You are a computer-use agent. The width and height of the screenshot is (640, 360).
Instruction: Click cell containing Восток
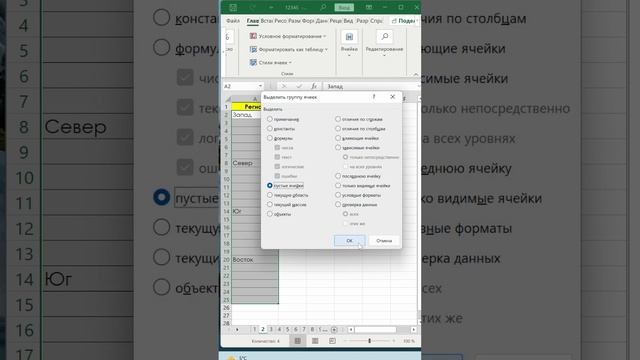tap(255, 260)
